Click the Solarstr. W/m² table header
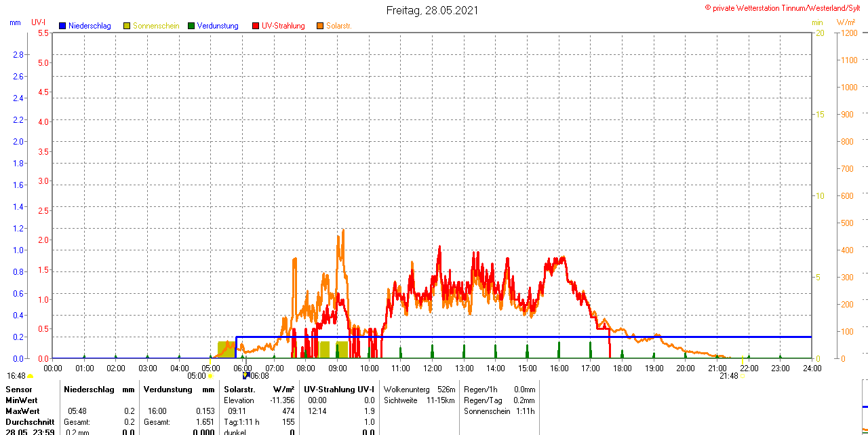The height and width of the screenshot is (435, 868). (x=259, y=390)
